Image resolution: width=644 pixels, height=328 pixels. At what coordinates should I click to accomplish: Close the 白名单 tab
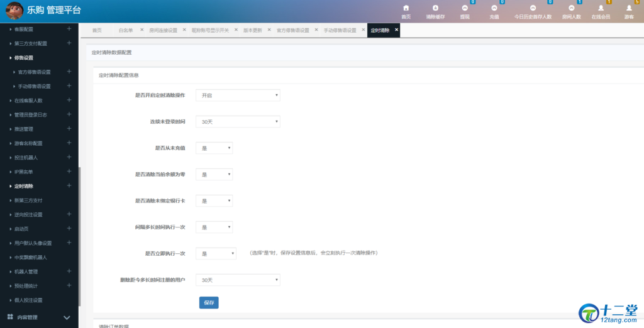(x=142, y=30)
